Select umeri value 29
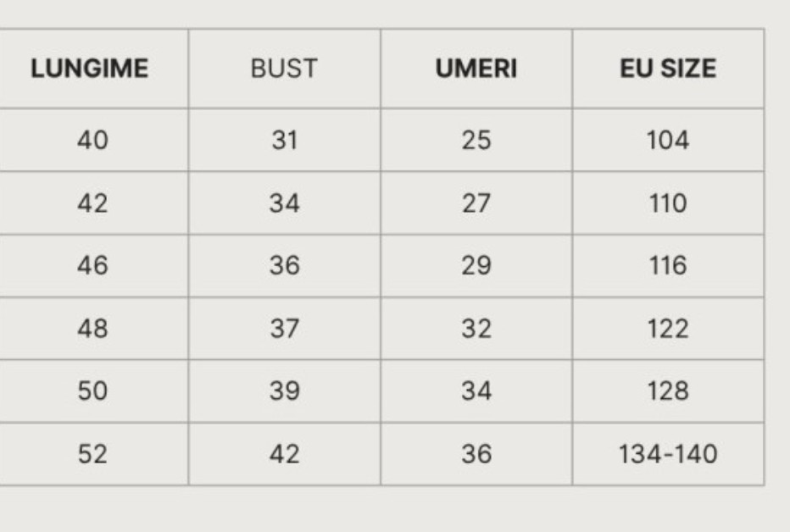Screen dimensions: 790x532 476,265
